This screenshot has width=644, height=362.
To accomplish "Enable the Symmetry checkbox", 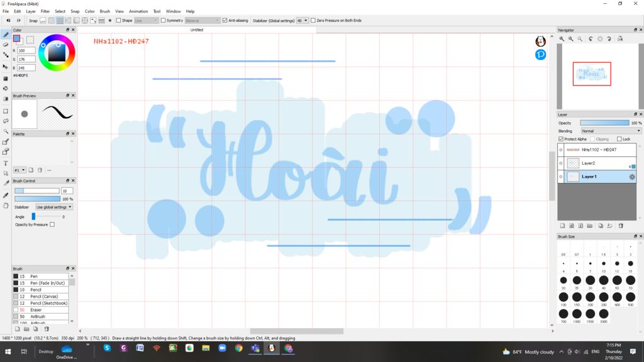I will [x=163, y=21].
